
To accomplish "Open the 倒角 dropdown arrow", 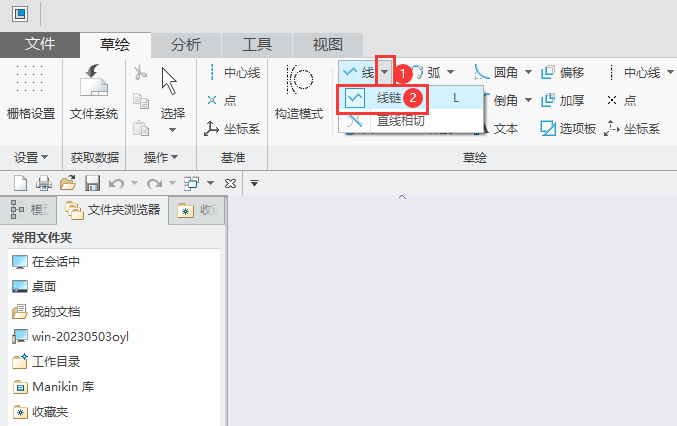I will tap(528, 101).
